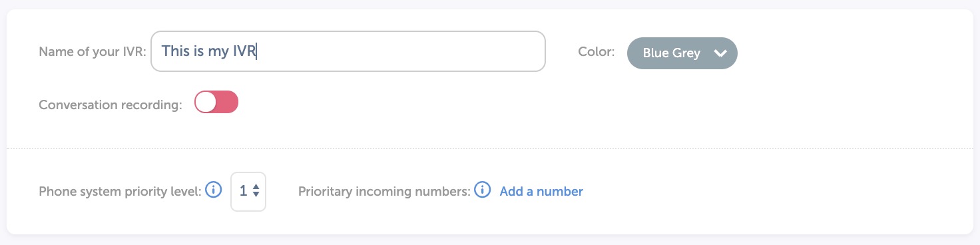Click the number 1 in the priority box

243,191
